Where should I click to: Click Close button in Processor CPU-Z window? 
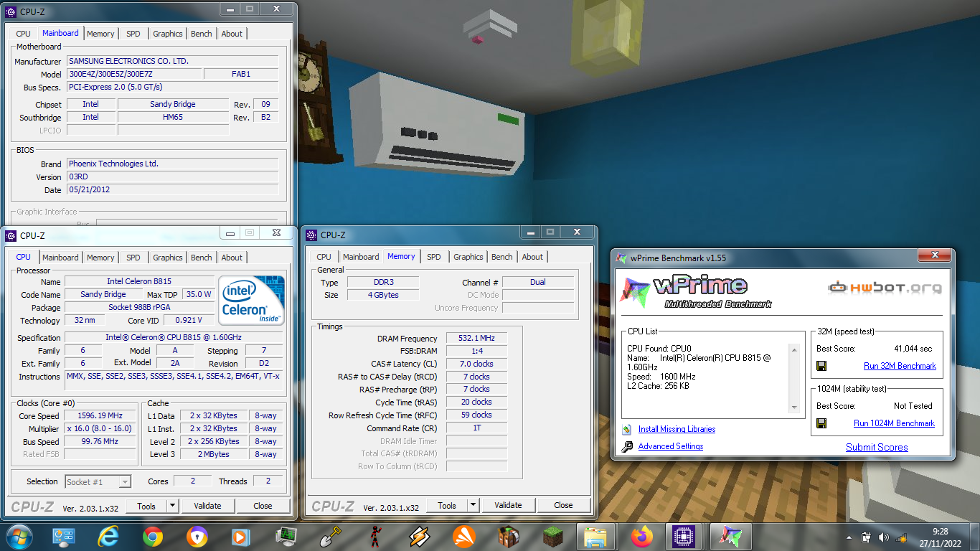pyautogui.click(x=263, y=506)
